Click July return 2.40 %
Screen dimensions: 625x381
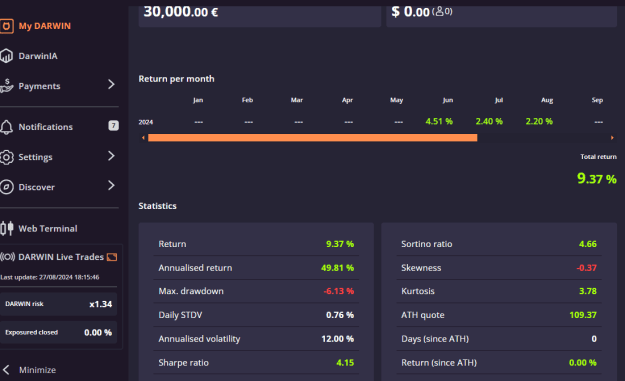pyautogui.click(x=489, y=121)
